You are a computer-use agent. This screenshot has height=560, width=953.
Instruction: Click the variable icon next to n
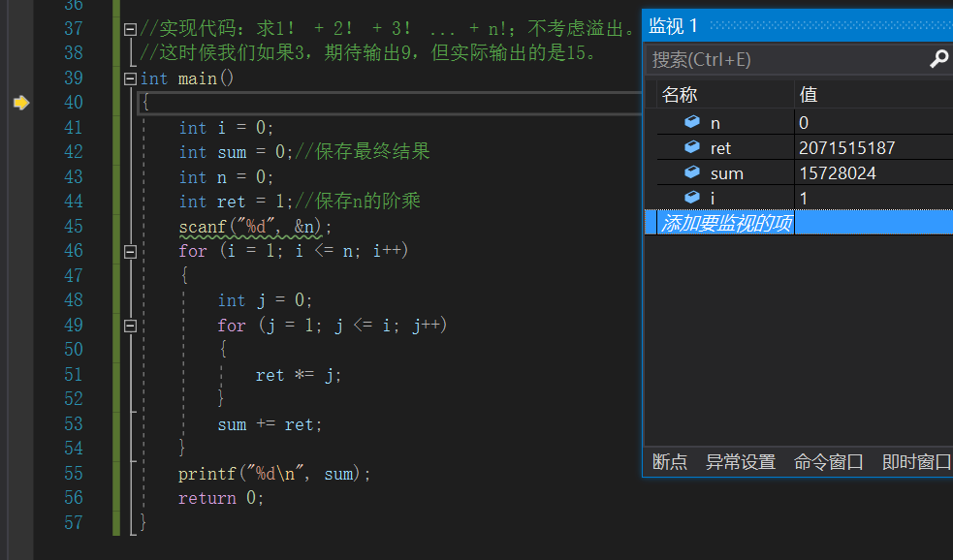[x=692, y=122]
